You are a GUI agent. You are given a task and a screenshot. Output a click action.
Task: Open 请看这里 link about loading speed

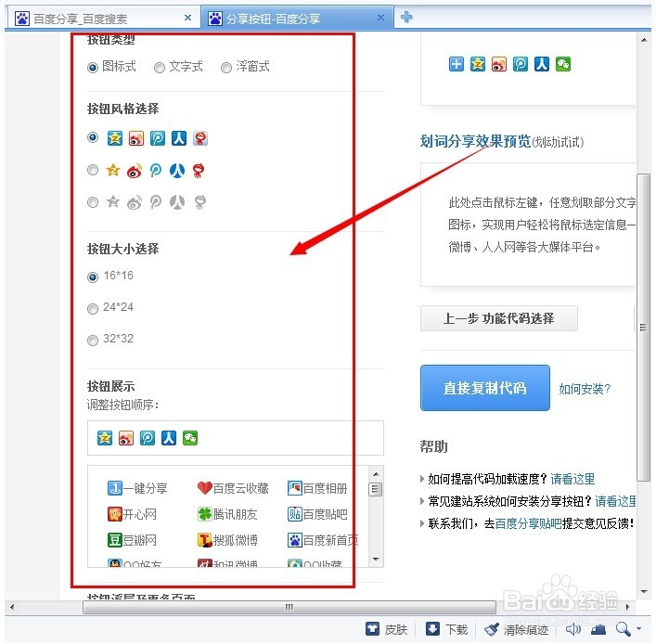point(572,479)
